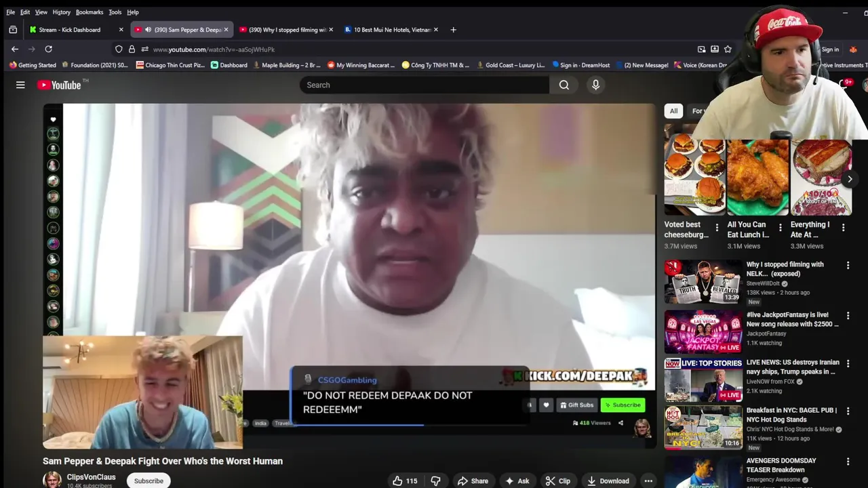Bookmark this page with the star icon
This screenshot has height=488, width=868.
[728, 49]
